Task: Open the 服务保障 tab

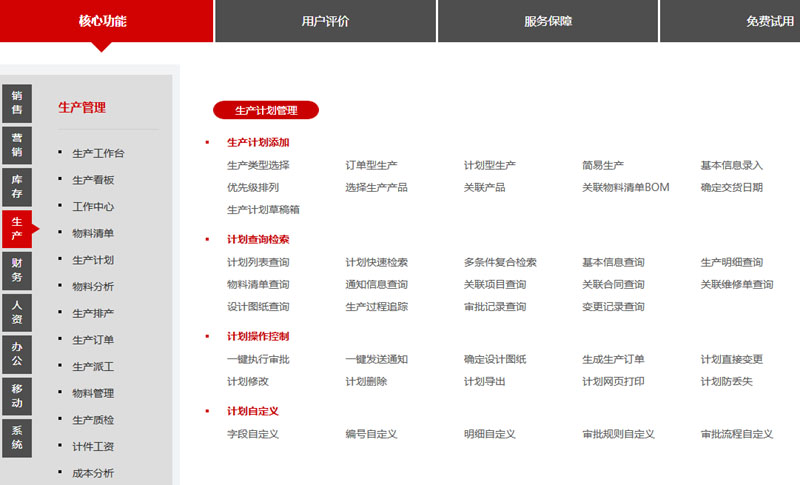Action: 548,21
